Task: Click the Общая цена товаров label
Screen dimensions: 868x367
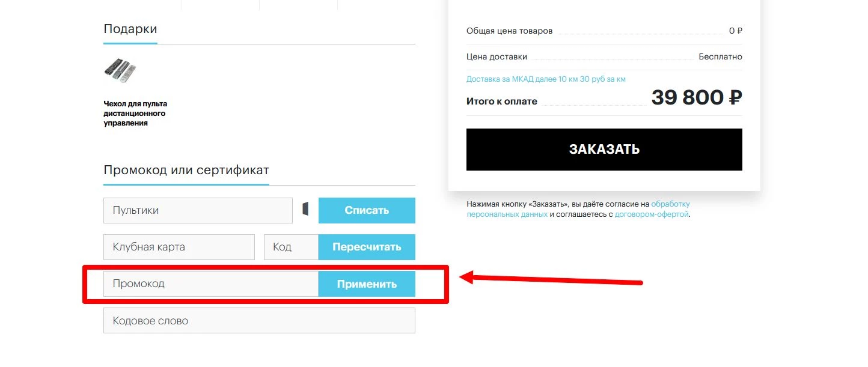Action: tap(509, 31)
